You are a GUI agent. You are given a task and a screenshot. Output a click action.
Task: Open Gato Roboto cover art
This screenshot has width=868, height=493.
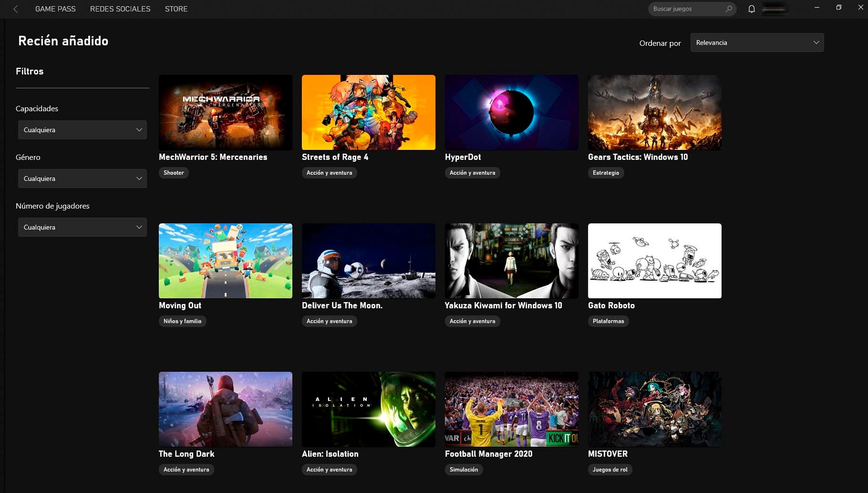click(x=655, y=261)
